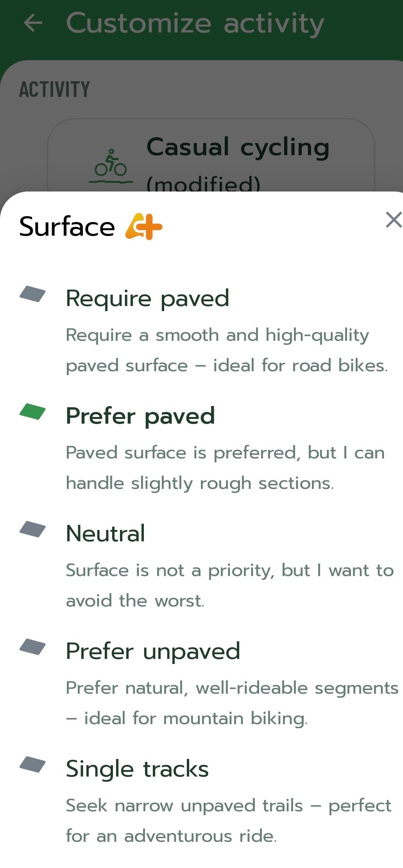Tap the premium plus badge beside Surface
The width and height of the screenshot is (403, 868).
[143, 226]
